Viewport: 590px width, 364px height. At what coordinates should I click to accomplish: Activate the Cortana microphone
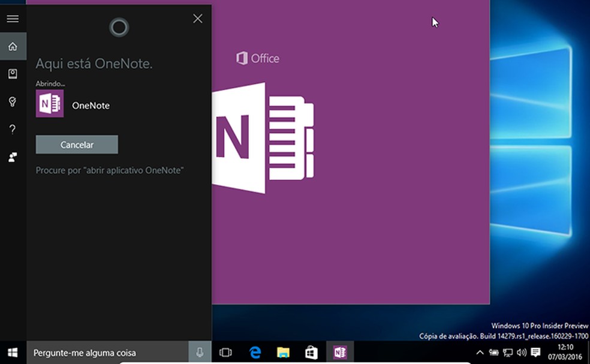tap(200, 353)
